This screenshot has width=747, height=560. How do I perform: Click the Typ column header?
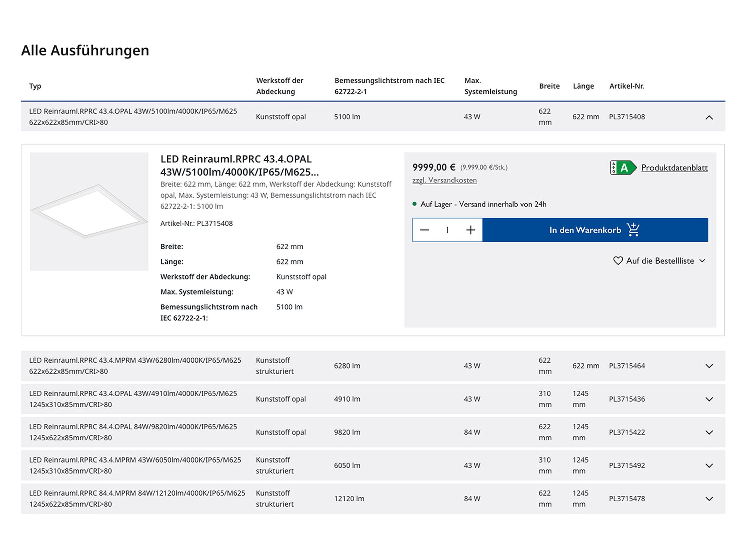[35, 86]
